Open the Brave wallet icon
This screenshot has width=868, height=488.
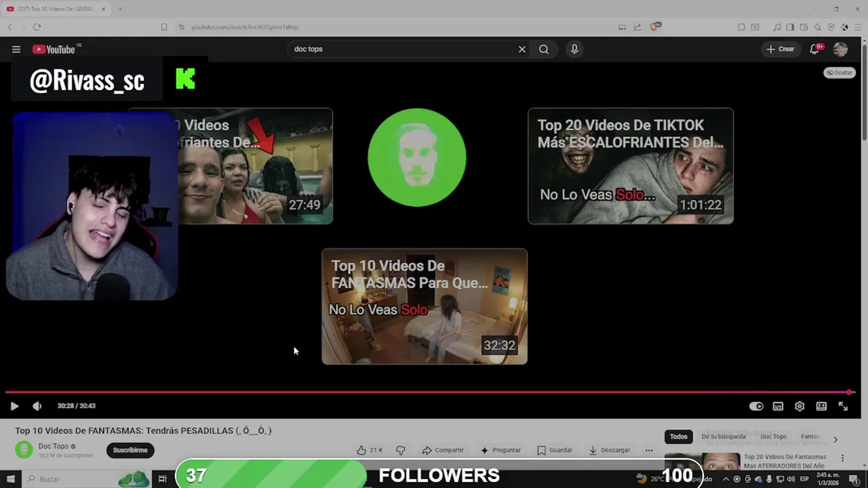click(804, 27)
